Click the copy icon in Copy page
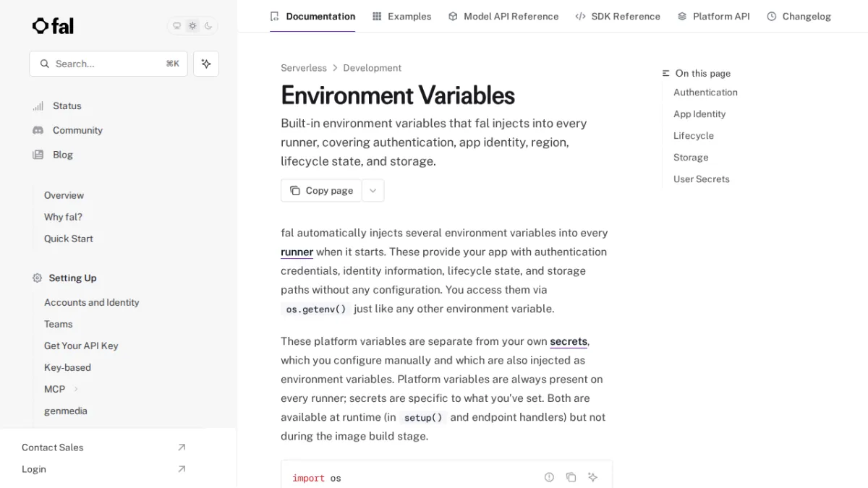The height and width of the screenshot is (488, 868). tap(295, 191)
